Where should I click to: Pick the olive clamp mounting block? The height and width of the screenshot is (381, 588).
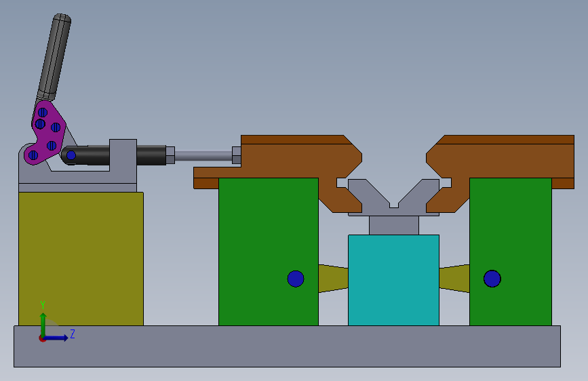click(x=81, y=259)
